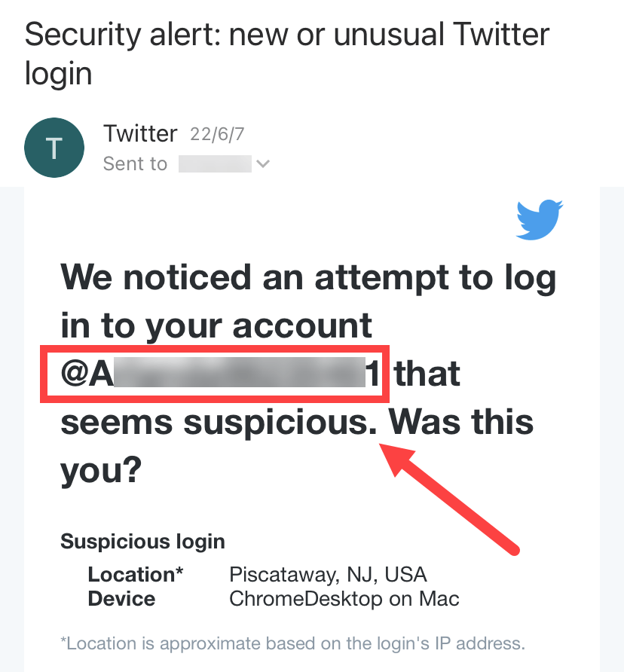624x672 pixels.
Task: Click the sender avatar with letter T
Action: coord(54,148)
